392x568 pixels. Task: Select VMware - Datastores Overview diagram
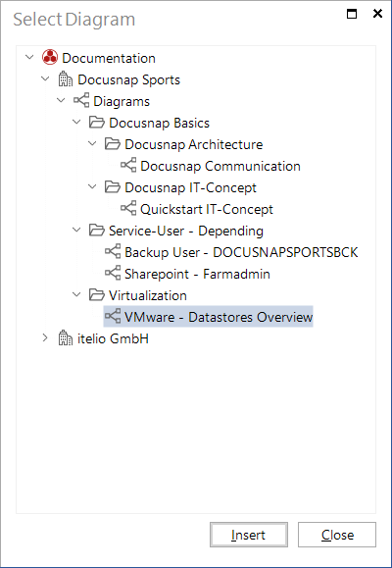coord(219,317)
